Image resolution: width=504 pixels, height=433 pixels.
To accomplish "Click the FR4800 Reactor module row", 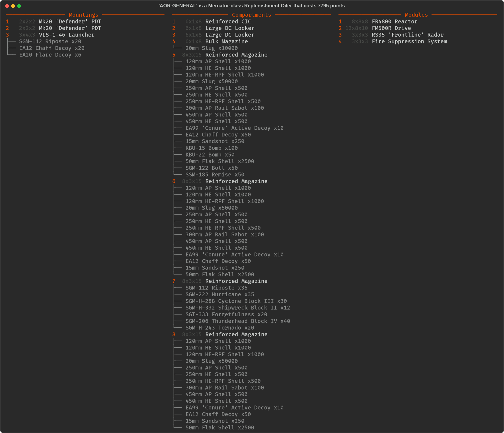I will click(378, 22).
